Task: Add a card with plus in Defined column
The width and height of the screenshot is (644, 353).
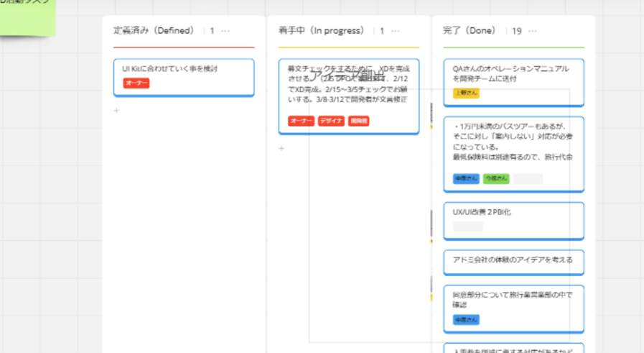Action: click(x=116, y=111)
